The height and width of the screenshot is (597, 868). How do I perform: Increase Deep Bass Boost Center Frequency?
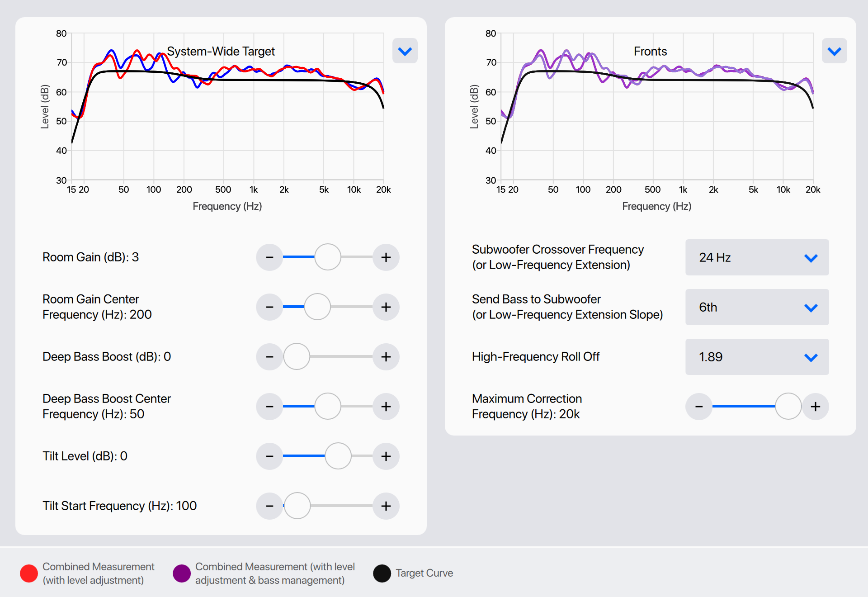386,407
